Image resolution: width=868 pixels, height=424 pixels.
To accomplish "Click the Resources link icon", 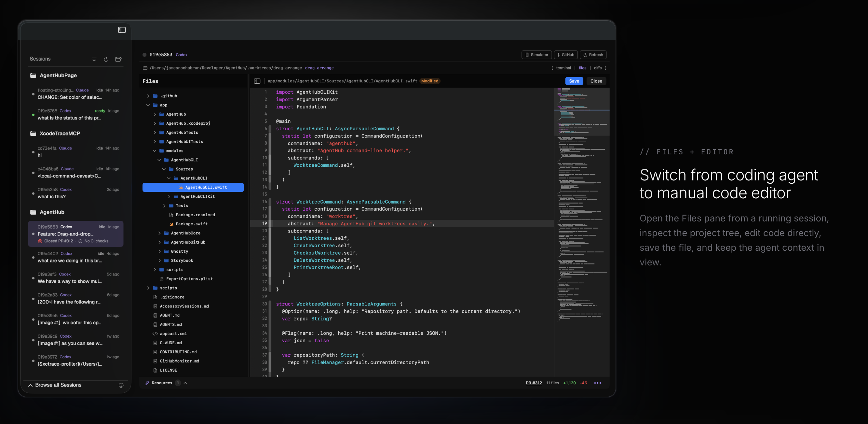I will point(147,383).
